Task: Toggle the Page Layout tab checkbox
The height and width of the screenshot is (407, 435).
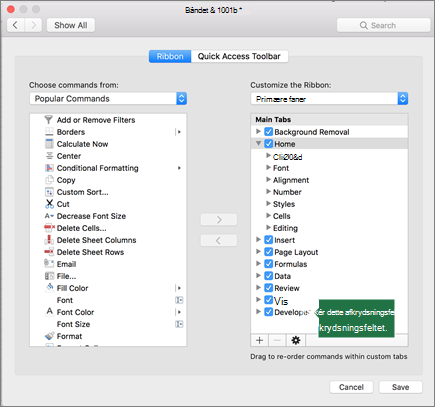Action: pos(268,252)
